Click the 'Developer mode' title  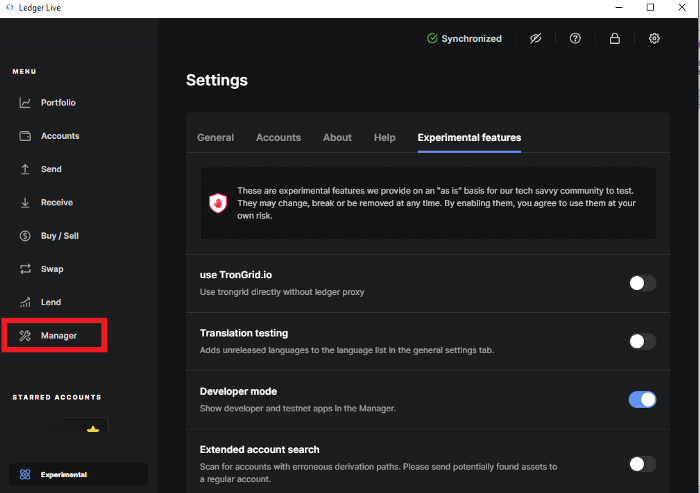(x=238, y=391)
